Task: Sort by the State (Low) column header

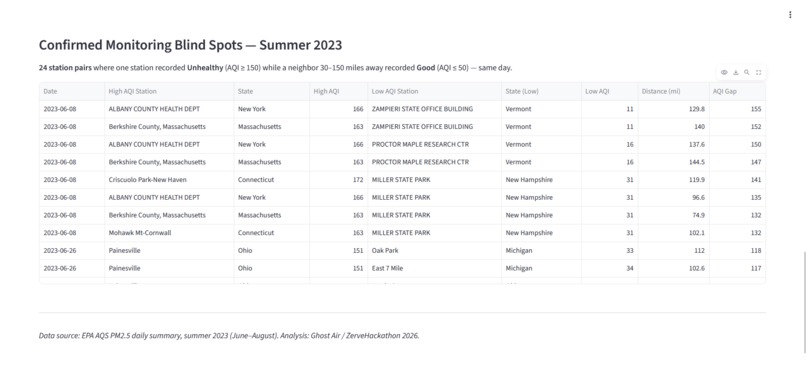Action: click(x=541, y=92)
